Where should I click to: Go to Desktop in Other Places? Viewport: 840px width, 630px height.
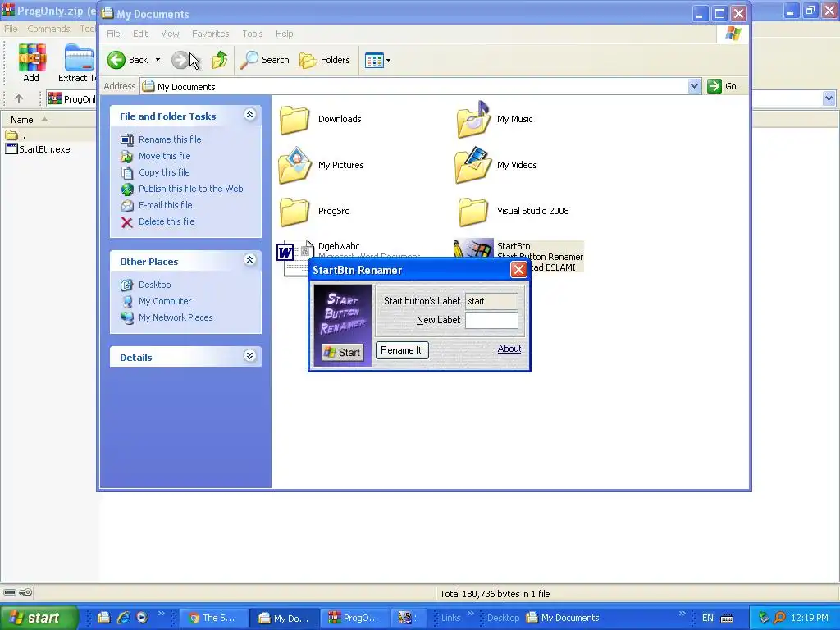155,285
